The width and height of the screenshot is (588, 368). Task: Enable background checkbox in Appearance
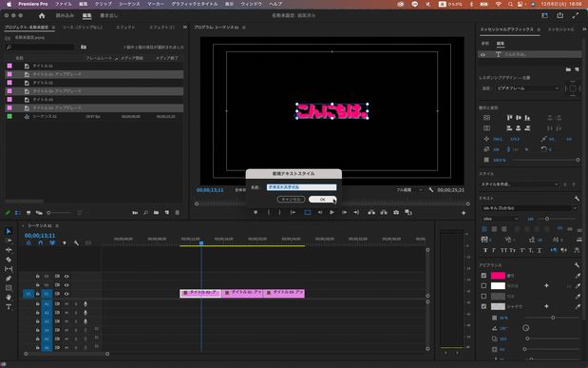click(484, 297)
